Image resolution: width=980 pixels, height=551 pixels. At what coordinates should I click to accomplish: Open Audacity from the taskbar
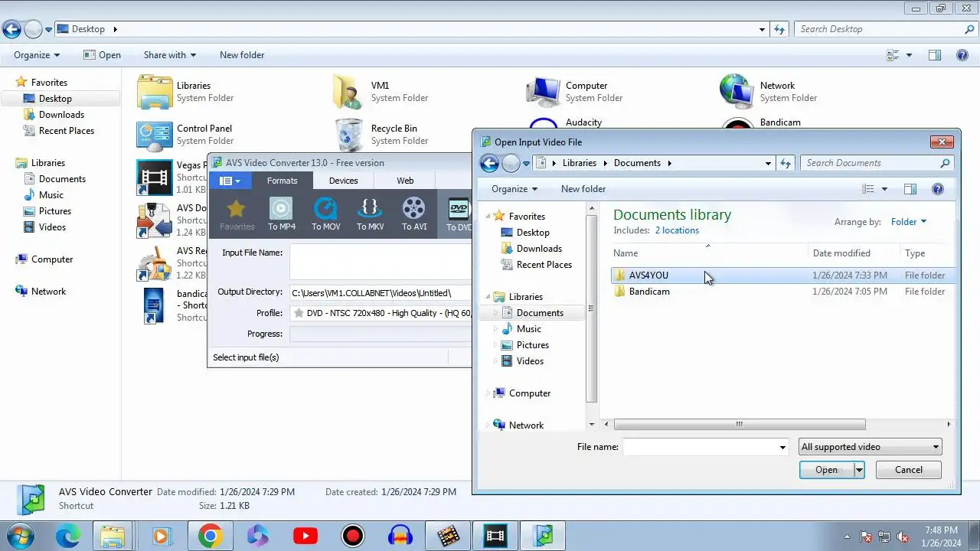[x=400, y=536]
